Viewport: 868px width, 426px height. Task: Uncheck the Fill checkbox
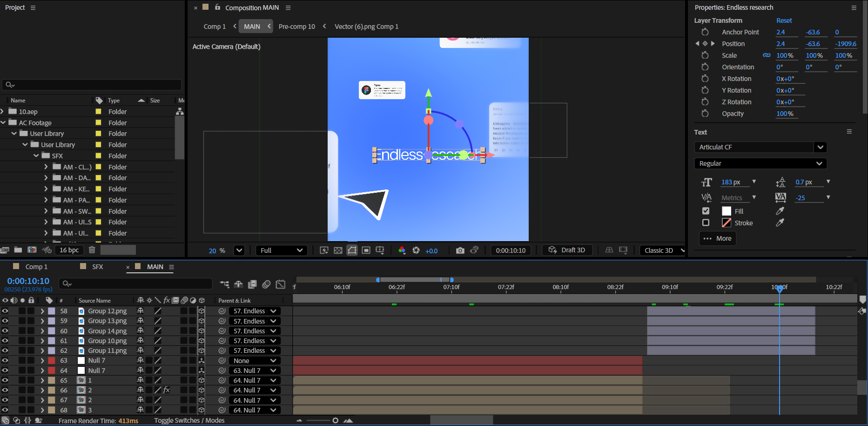[x=706, y=211]
